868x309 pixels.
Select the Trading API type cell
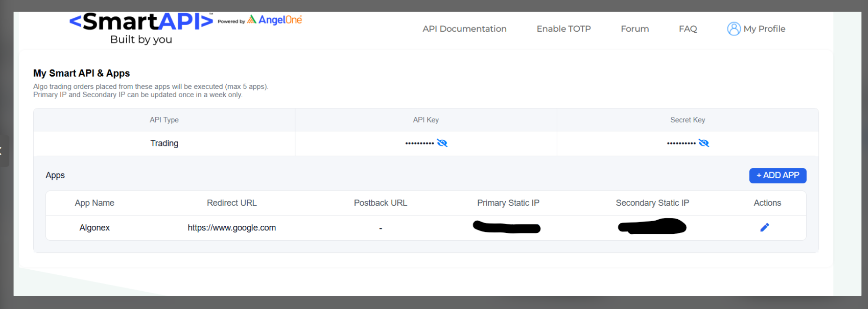click(164, 143)
